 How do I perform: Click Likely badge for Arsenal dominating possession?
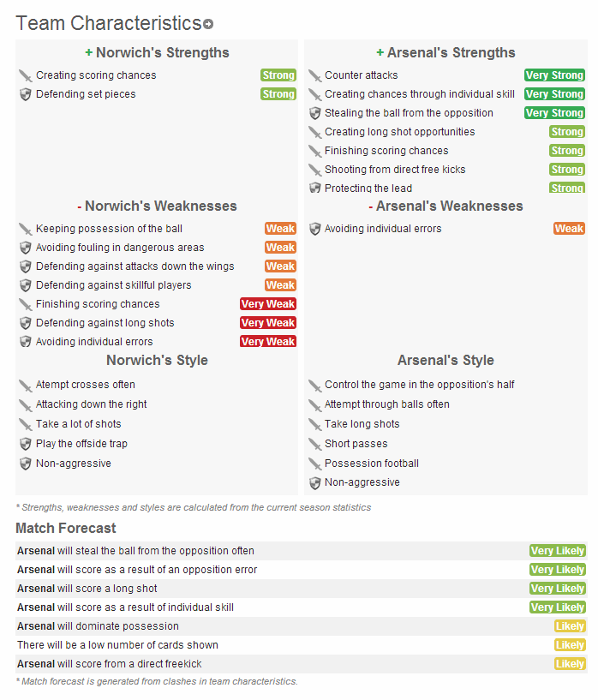coord(570,626)
